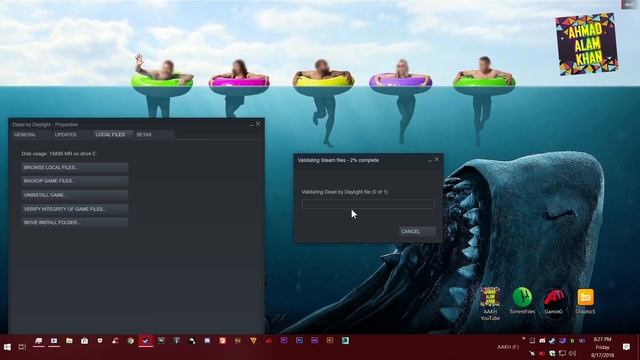640x360 pixels.
Task: Expand the AAKH (F:) toolbar chevron
Action: click(x=523, y=338)
